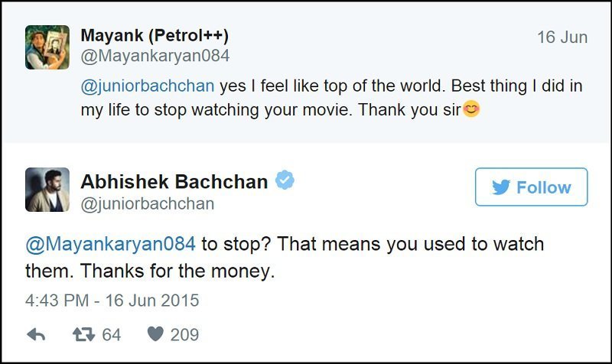Open the Abhishek Bachchan display name

[x=174, y=182]
